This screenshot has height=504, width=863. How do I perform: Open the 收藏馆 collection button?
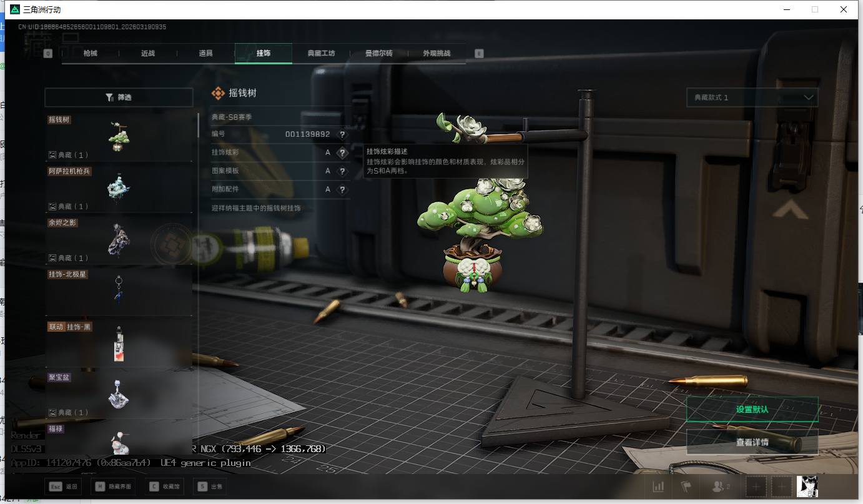(164, 487)
